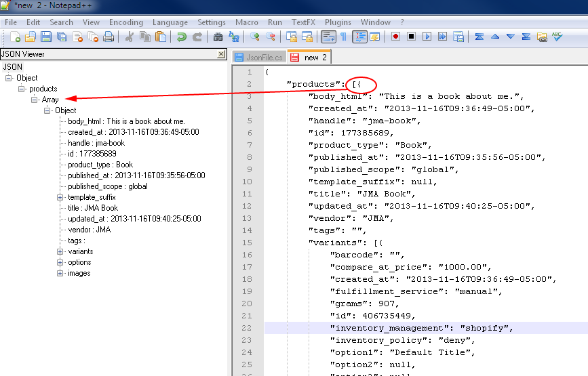588x376 pixels.
Task: Open the ? help menu
Action: click(402, 22)
